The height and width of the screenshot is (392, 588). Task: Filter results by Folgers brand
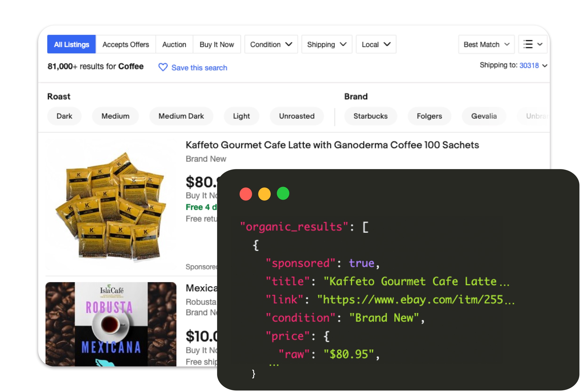coord(429,116)
